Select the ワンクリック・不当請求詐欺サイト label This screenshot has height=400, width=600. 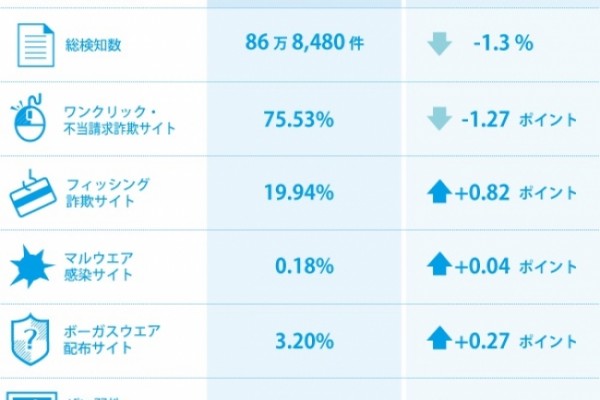[x=119, y=120]
